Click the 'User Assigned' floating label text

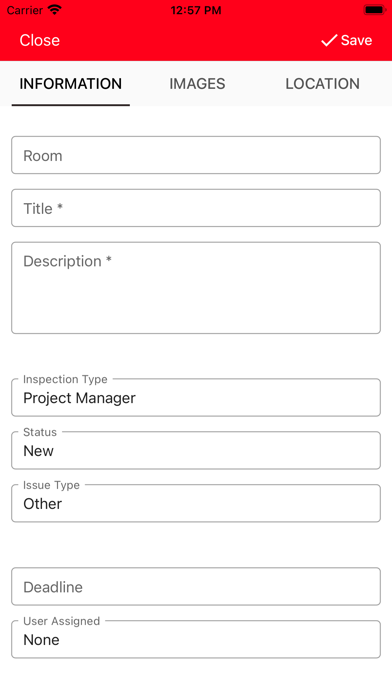[x=61, y=621]
